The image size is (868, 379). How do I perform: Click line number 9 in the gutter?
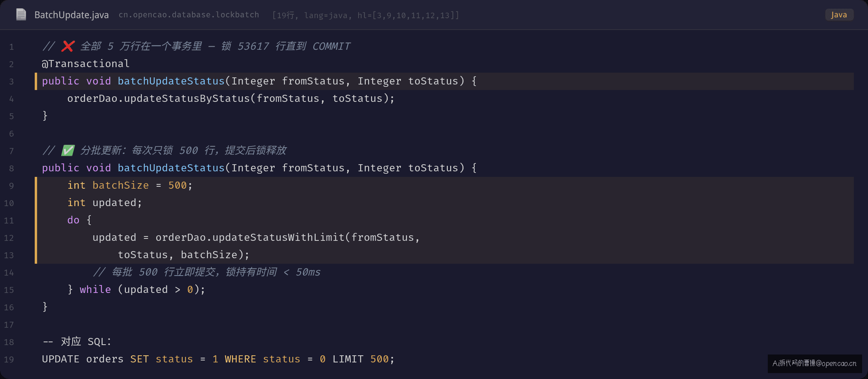point(11,186)
